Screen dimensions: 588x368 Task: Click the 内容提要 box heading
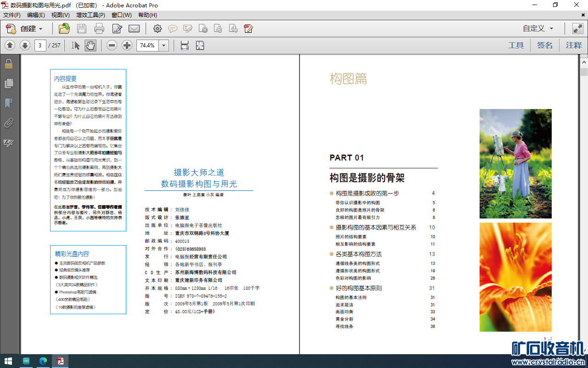(65, 79)
